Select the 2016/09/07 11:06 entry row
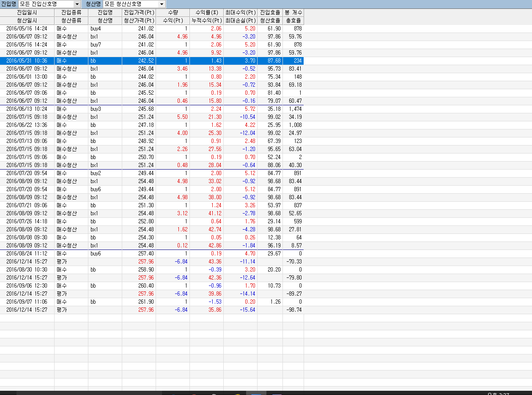This screenshot has width=532, height=395. click(x=152, y=302)
